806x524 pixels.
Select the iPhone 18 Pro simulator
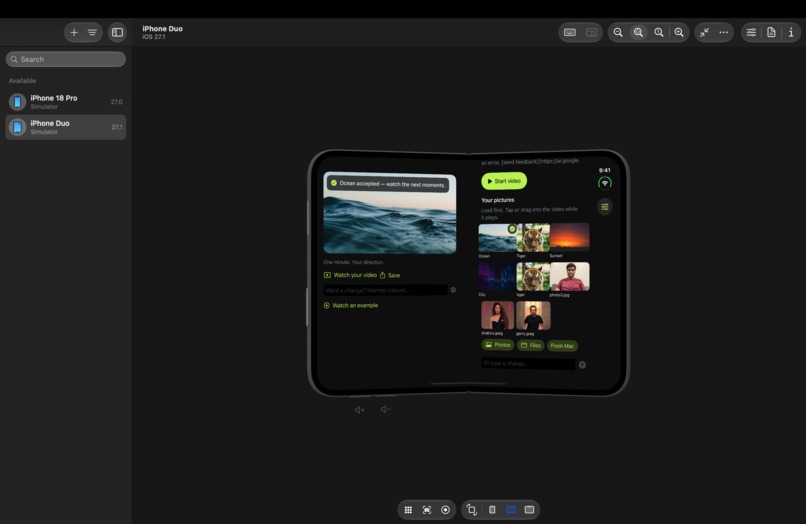[x=66, y=102]
